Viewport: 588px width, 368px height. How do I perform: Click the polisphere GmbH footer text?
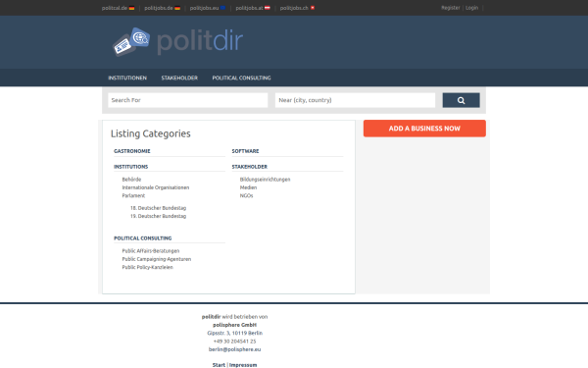point(235,325)
